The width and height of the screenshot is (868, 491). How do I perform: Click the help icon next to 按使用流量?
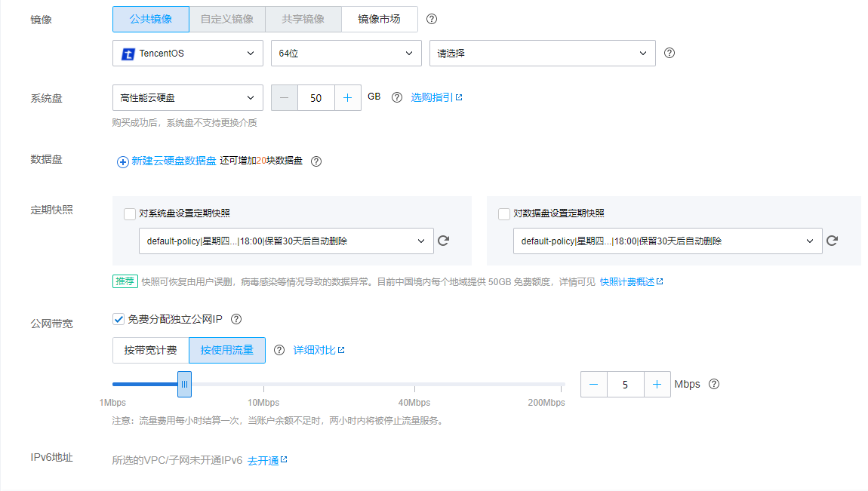click(280, 349)
